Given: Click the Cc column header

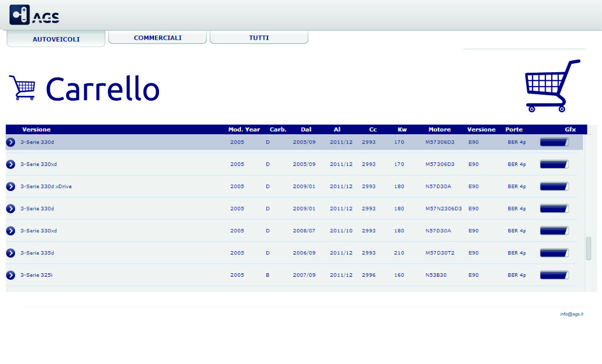Looking at the screenshot, I should [x=373, y=129].
